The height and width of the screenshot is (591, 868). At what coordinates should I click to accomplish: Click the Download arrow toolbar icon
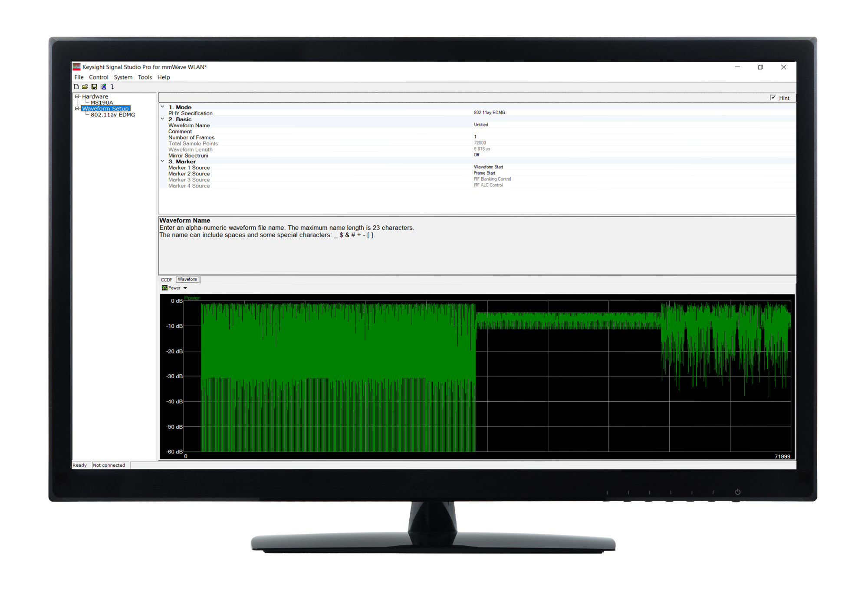pos(112,87)
